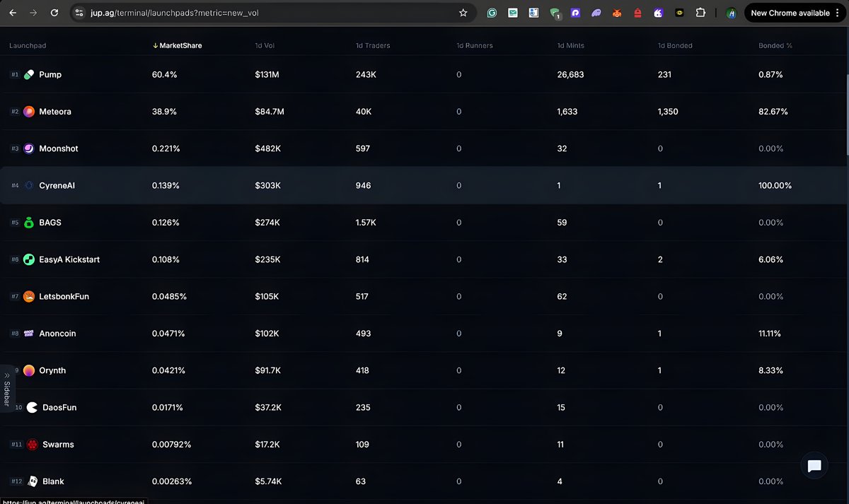Expand the Sidebar panel tab
The width and height of the screenshot is (849, 504).
[7, 389]
